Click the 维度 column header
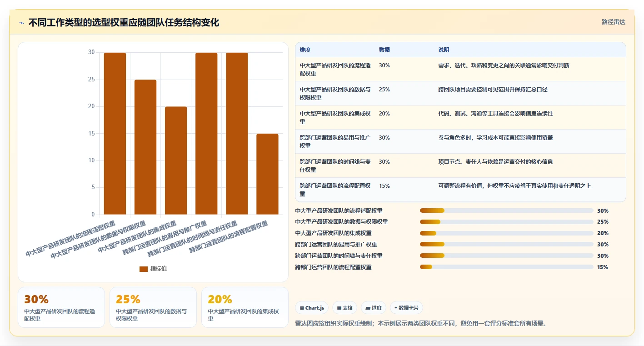 point(305,50)
